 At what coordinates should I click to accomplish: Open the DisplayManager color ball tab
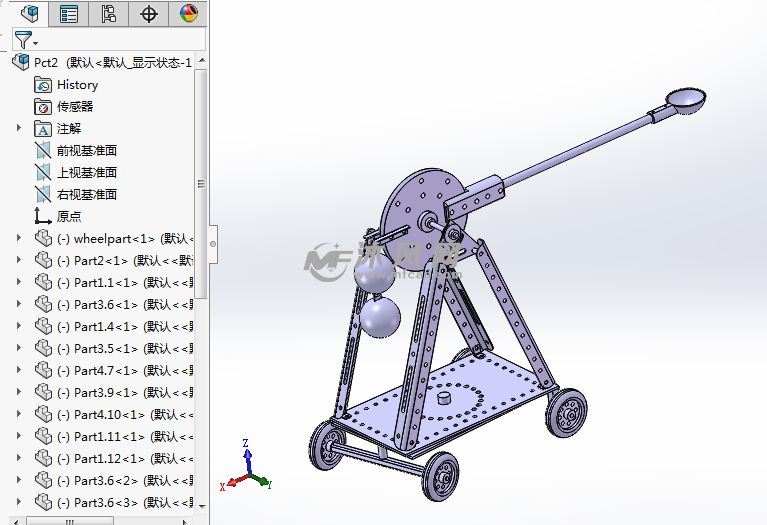pos(188,13)
